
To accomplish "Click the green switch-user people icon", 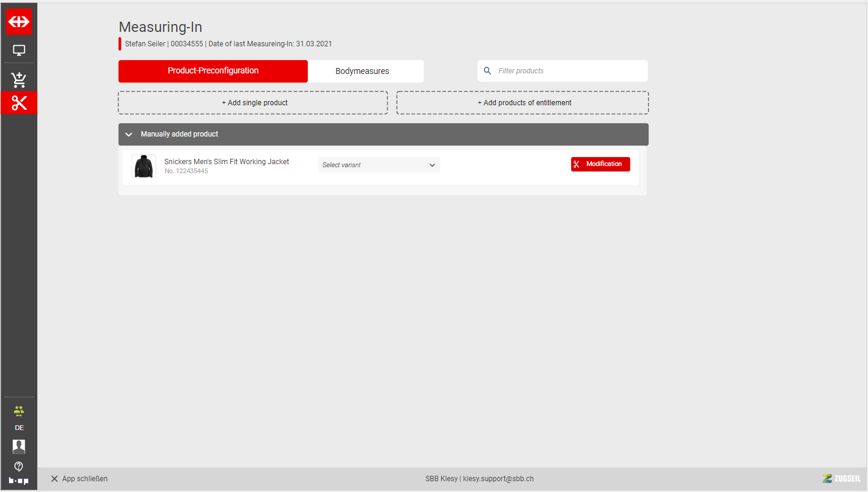I will pyautogui.click(x=19, y=411).
